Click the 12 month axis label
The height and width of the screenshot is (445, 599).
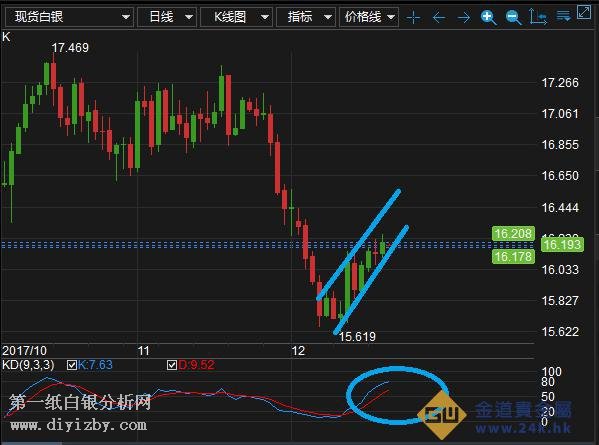(298, 351)
